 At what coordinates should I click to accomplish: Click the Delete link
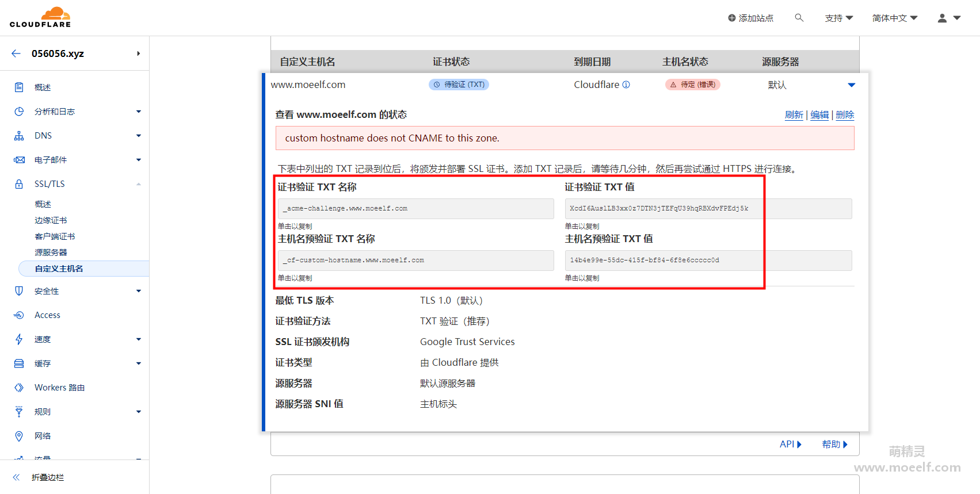pyautogui.click(x=845, y=115)
